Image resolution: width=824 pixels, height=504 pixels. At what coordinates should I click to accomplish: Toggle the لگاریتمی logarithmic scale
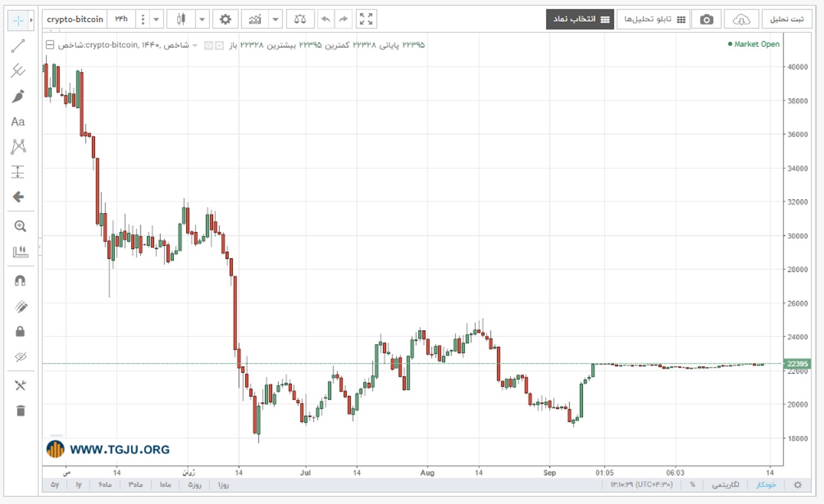tap(726, 484)
